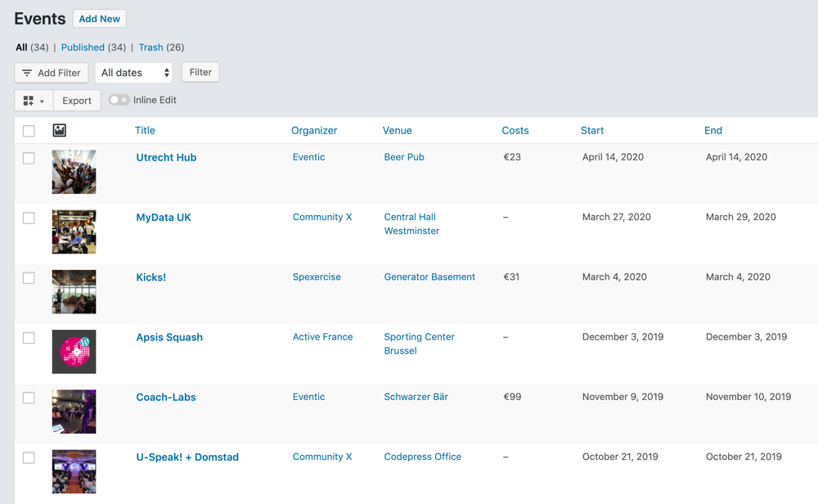This screenshot has height=504, width=818.
Task: Follow the Spexercise organizer link
Action: (x=317, y=277)
